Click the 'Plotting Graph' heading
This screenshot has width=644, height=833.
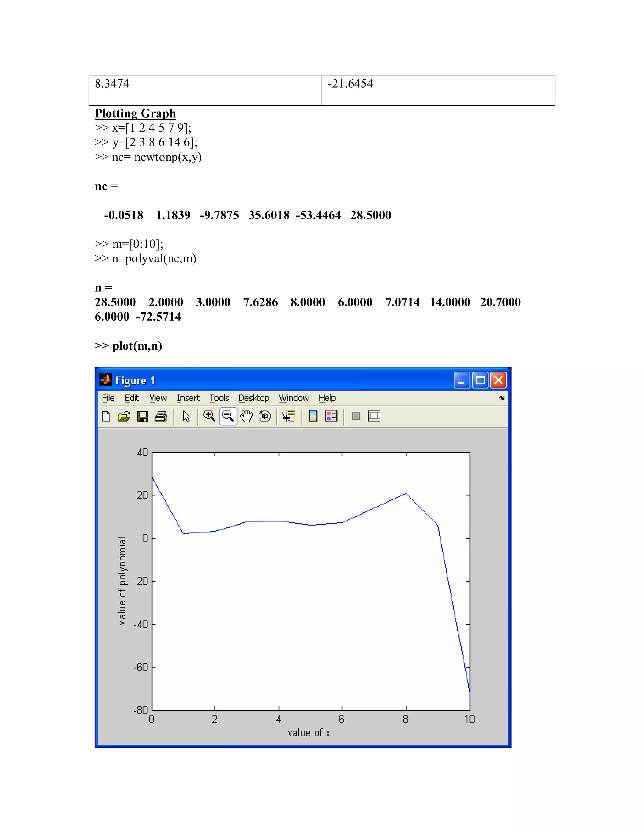(136, 113)
